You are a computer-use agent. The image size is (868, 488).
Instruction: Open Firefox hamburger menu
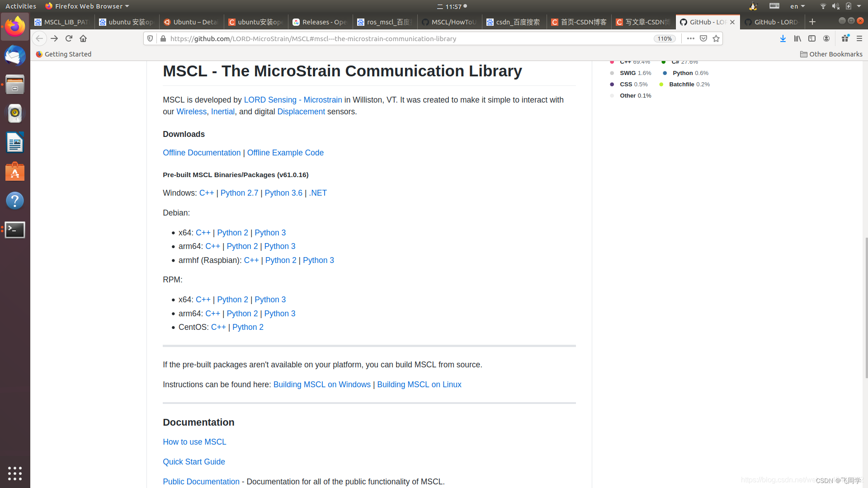(859, 38)
